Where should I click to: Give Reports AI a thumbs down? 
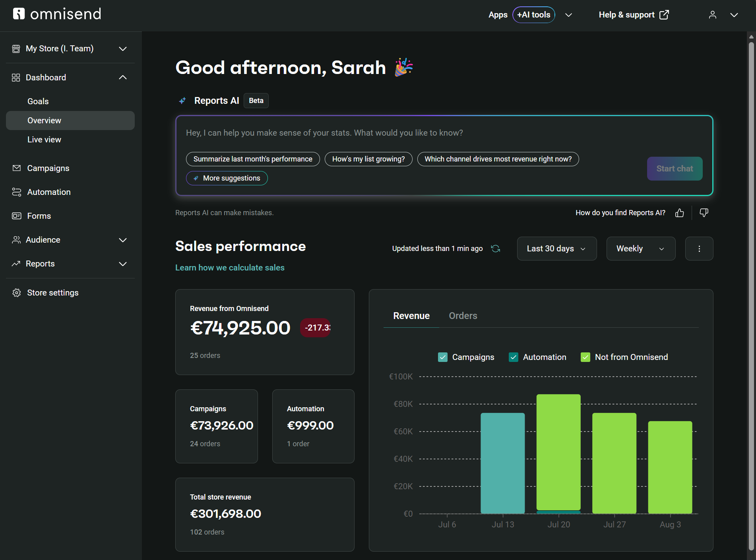704,213
